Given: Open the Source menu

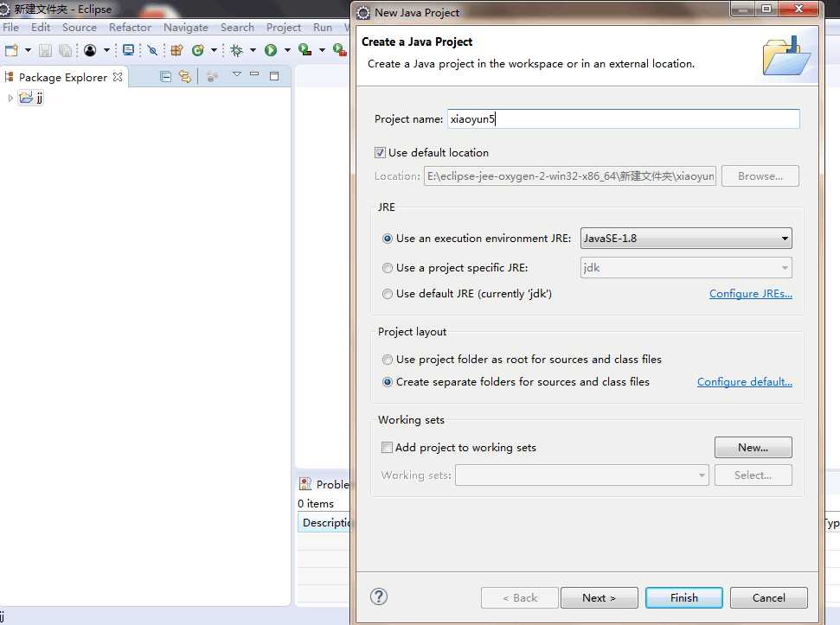Looking at the screenshot, I should click(80, 28).
